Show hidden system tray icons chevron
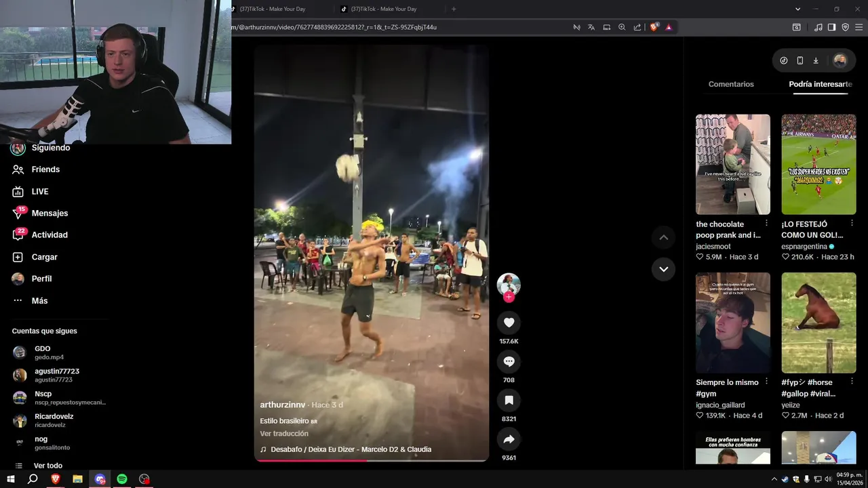Screen dimensions: 868x488 click(x=774, y=479)
